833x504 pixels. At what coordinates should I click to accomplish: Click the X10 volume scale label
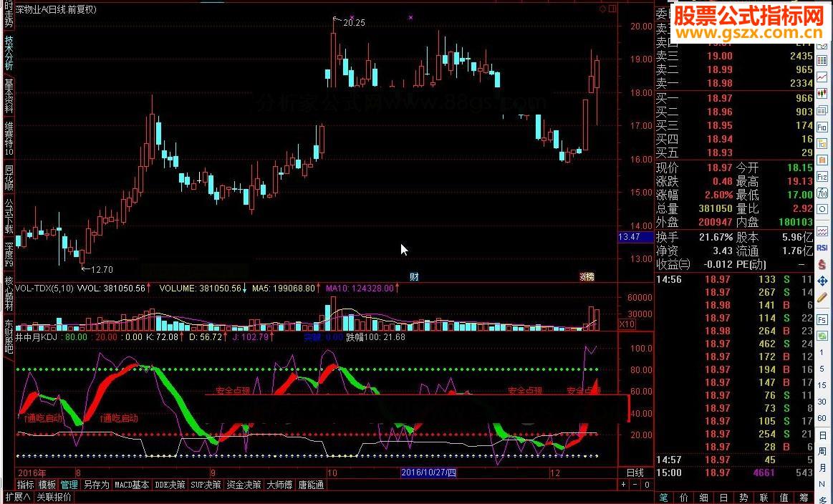pos(627,324)
